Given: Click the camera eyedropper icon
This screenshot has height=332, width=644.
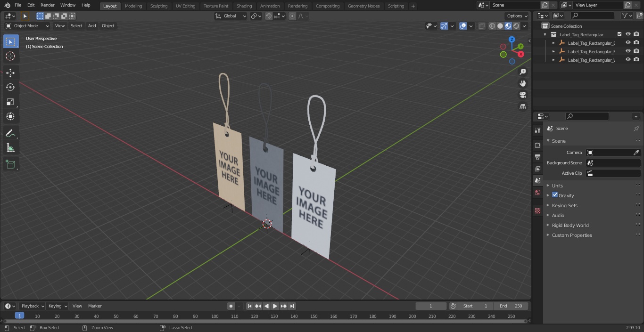Looking at the screenshot, I should (x=636, y=153).
